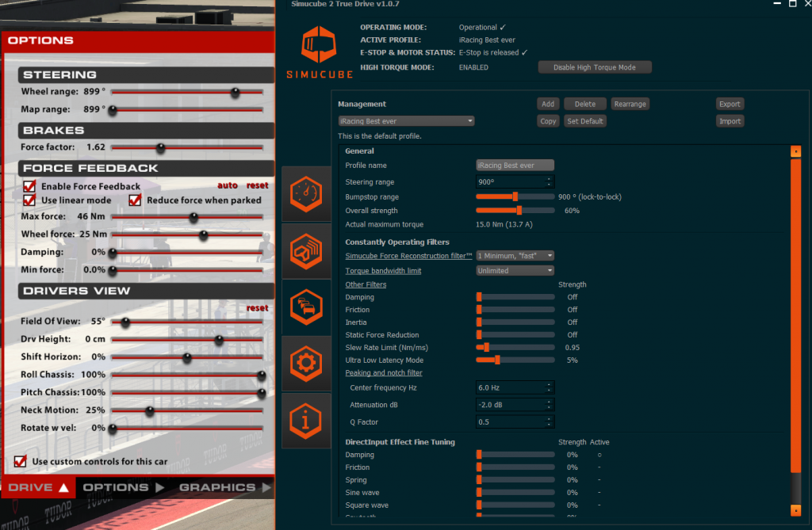This screenshot has width=812, height=530.
Task: Click the Export profile button
Action: (x=730, y=104)
